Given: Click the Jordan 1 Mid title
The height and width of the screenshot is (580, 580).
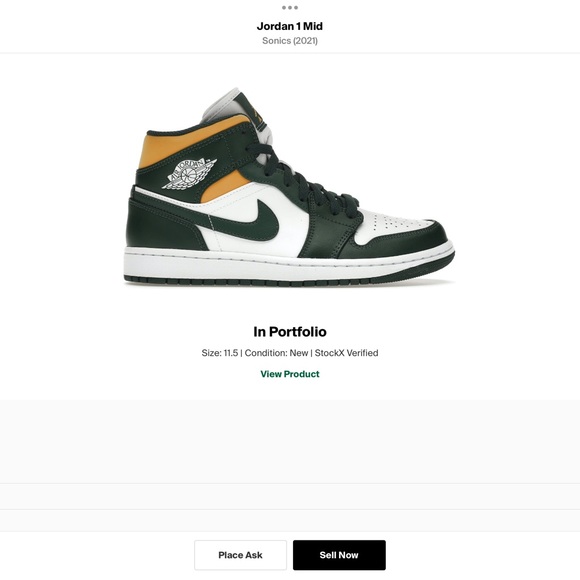Looking at the screenshot, I should (290, 26).
